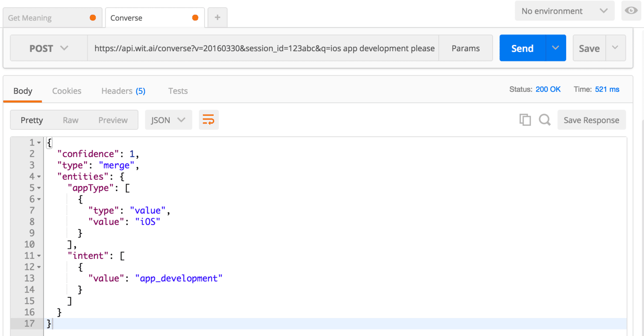This screenshot has width=644, height=336.
Task: Toggle line wrap icon
Action: 209,120
